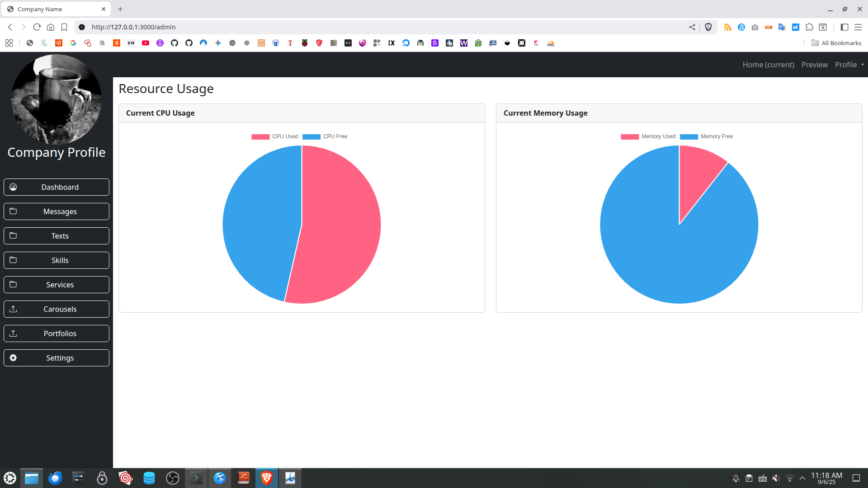The image size is (868, 488).
Task: Click Brave Shields icon in address bar
Action: 708,27
